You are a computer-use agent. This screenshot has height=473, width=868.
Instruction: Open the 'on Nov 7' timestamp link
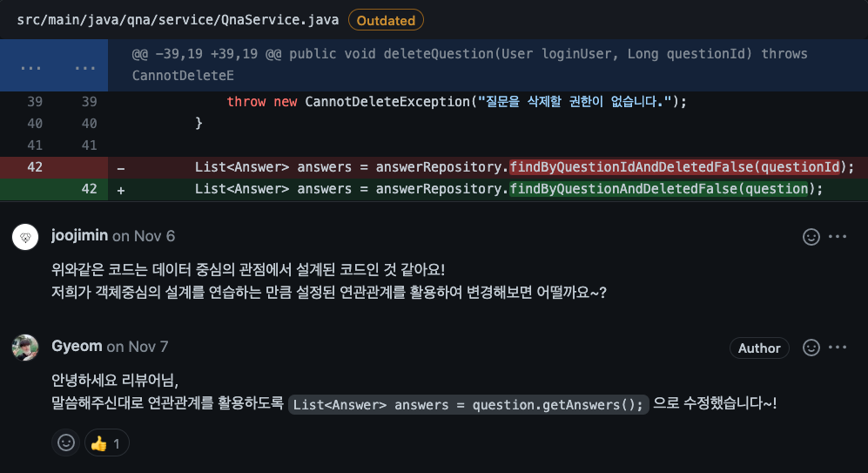[138, 348]
